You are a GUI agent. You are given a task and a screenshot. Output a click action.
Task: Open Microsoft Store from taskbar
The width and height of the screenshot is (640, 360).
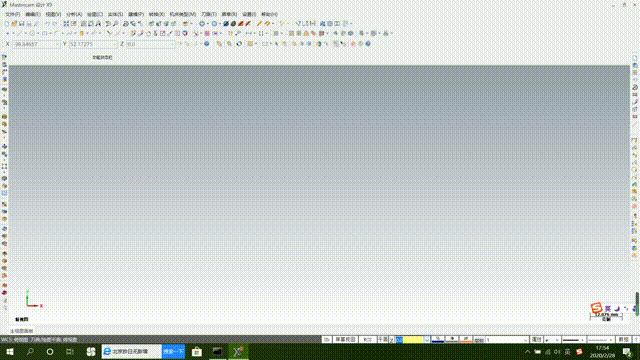click(x=197, y=351)
